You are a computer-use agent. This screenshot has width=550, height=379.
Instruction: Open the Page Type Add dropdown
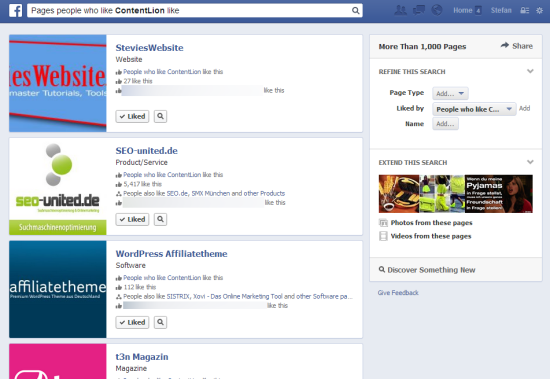[x=450, y=93]
